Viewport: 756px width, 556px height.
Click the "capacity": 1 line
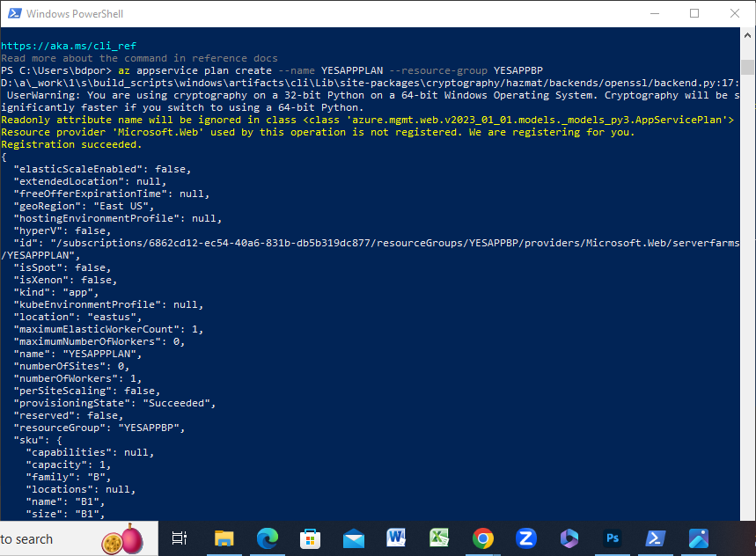[68, 465]
